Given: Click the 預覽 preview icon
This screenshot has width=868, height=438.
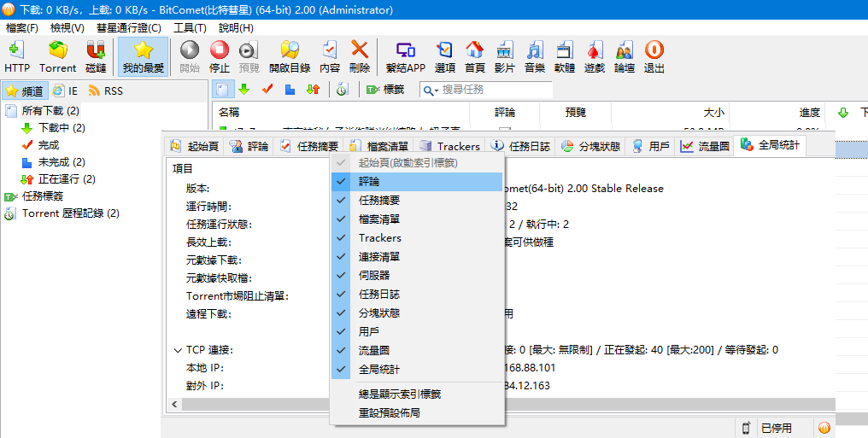Looking at the screenshot, I should (x=249, y=56).
